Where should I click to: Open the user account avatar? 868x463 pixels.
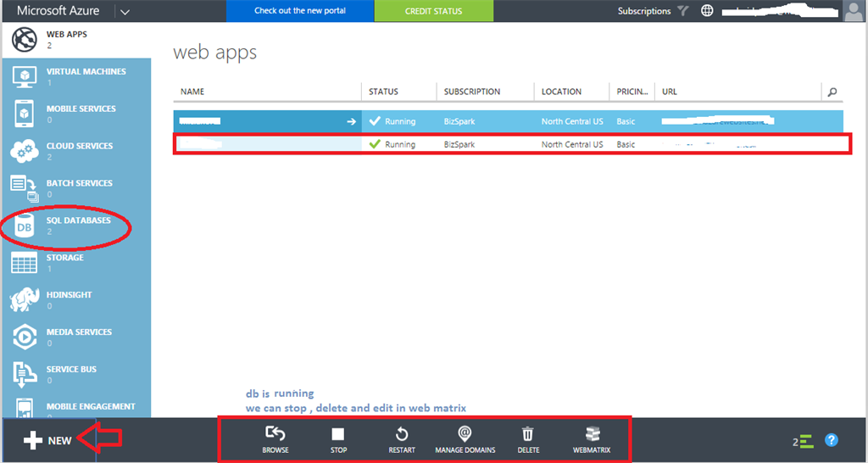(853, 11)
